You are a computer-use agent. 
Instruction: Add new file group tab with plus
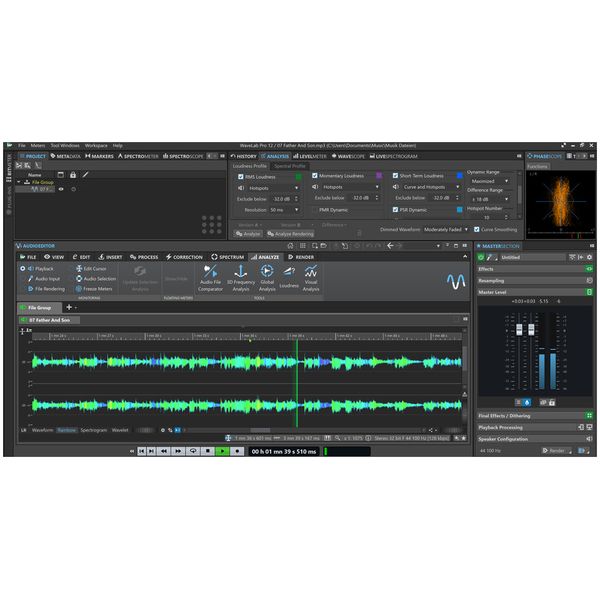click(69, 307)
